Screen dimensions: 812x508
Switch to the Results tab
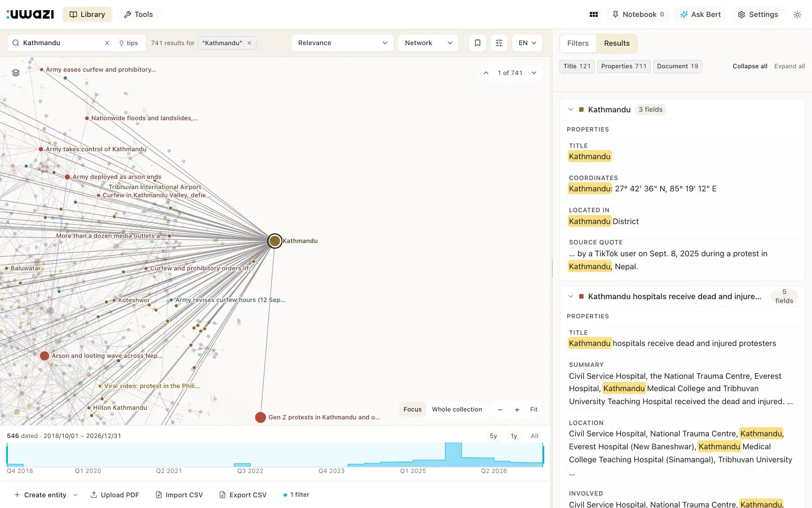click(x=617, y=43)
